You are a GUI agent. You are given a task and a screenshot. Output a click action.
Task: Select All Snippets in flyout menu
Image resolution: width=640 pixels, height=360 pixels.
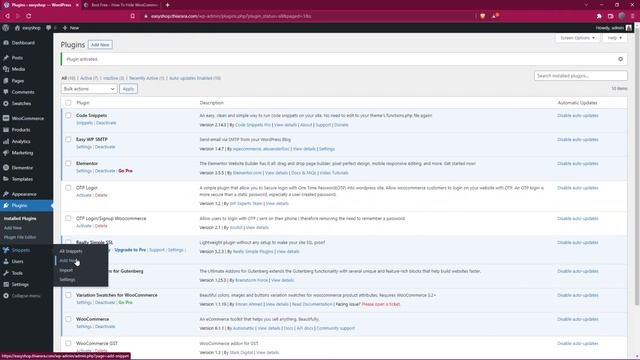tap(71, 251)
